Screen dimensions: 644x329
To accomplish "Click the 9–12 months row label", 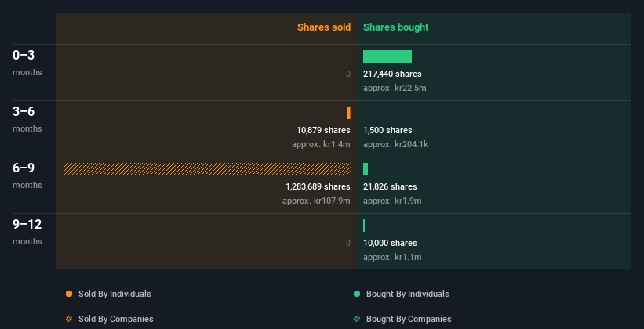I will click(x=27, y=232).
